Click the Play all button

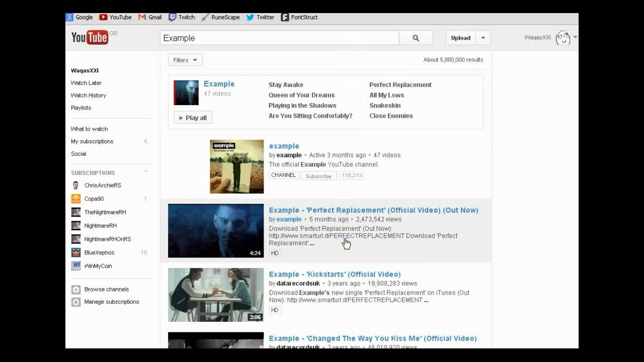(x=193, y=118)
